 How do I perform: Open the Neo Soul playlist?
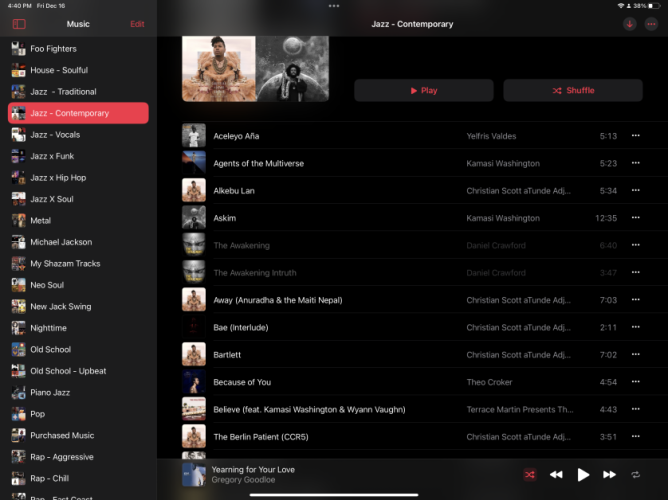[x=78, y=285]
